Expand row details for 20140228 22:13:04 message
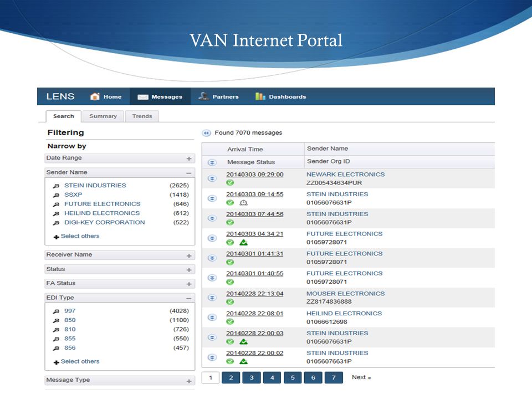Image resolution: width=532 pixels, height=399 pixels. [x=212, y=298]
